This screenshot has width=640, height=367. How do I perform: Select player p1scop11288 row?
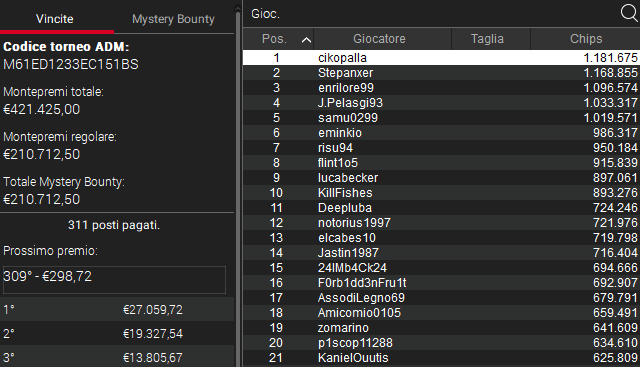tap(441, 343)
